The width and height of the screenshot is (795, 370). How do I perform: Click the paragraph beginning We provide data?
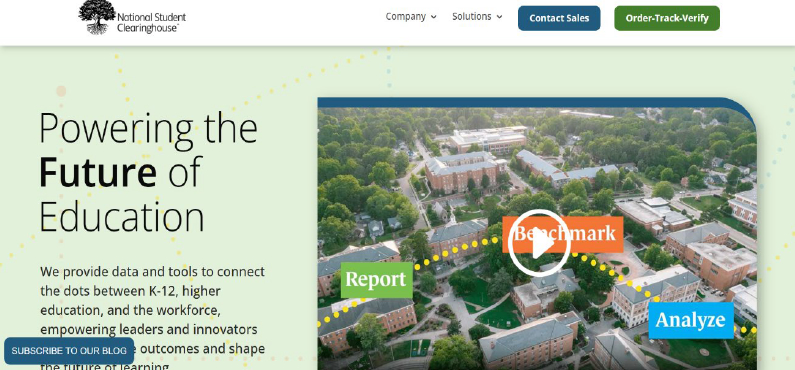coord(153,317)
